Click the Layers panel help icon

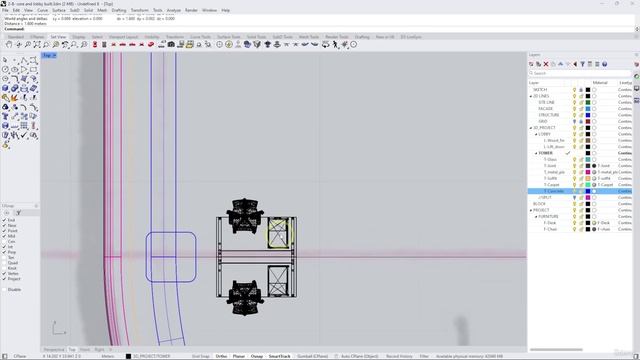tap(604, 64)
